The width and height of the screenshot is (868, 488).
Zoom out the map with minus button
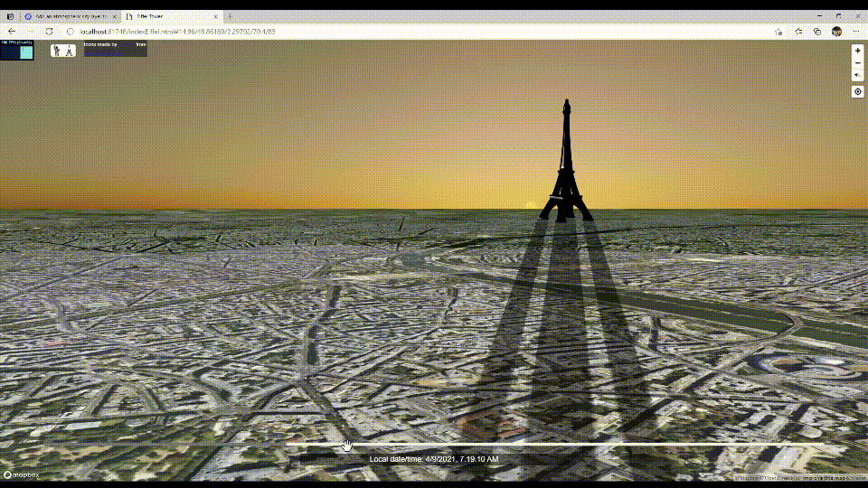(x=857, y=63)
